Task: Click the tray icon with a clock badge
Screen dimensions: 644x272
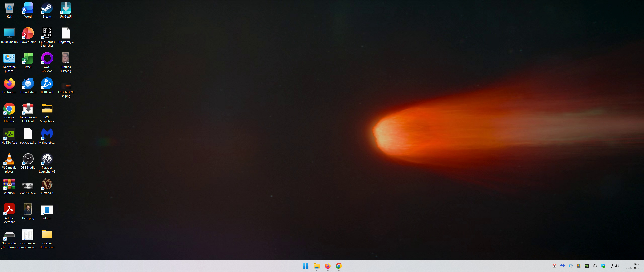Action: 571,266
